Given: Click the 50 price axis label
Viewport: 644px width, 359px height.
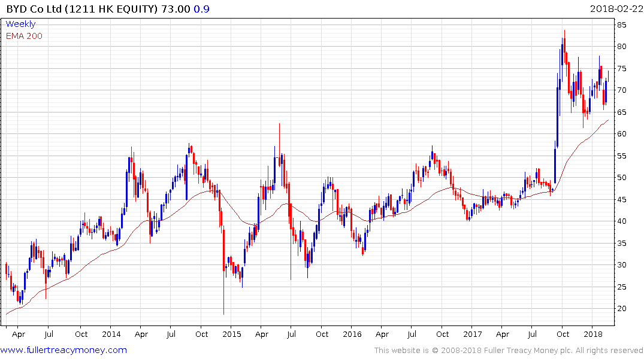Looking at the screenshot, I should pyautogui.click(x=621, y=178).
